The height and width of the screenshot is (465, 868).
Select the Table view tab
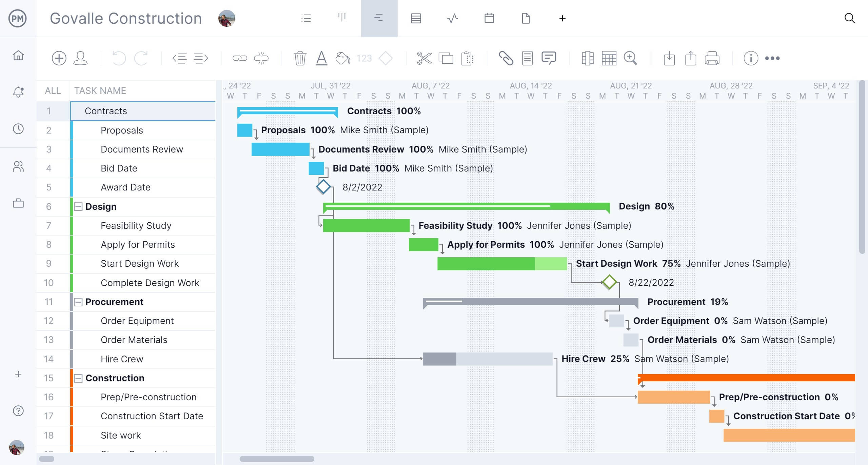[x=416, y=18]
